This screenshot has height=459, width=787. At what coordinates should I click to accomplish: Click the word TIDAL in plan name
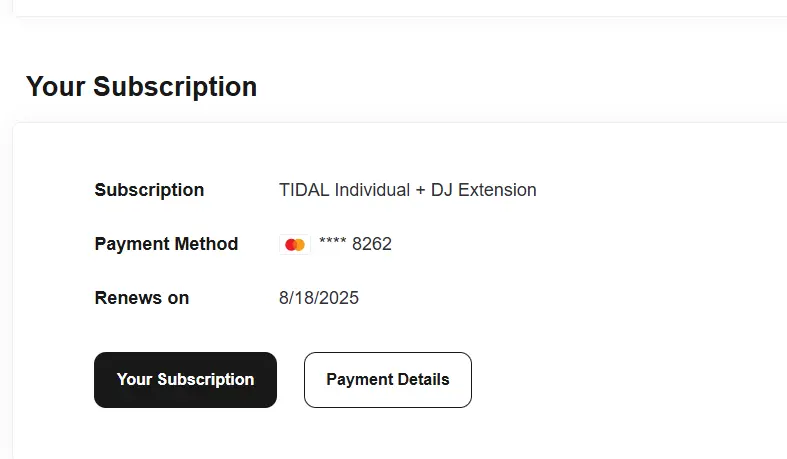click(304, 190)
